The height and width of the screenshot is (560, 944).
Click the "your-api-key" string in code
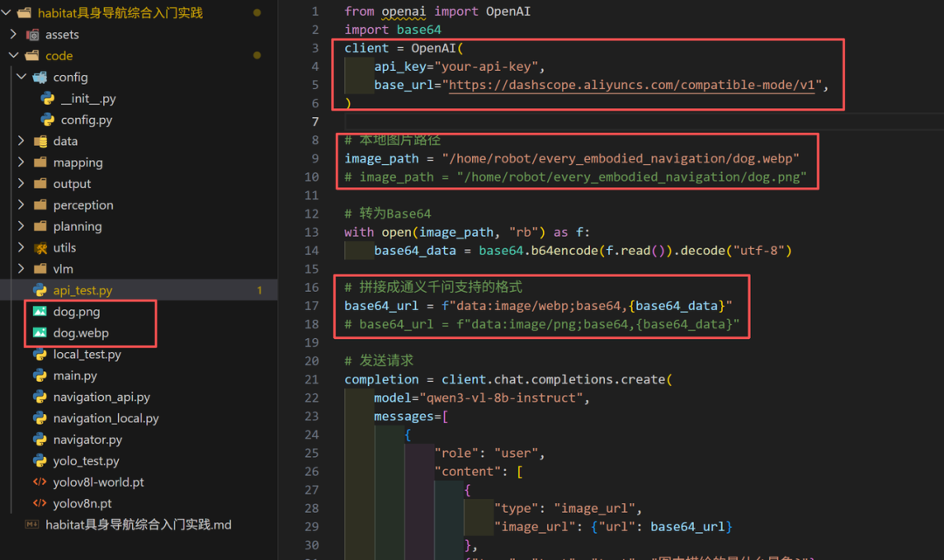click(486, 66)
